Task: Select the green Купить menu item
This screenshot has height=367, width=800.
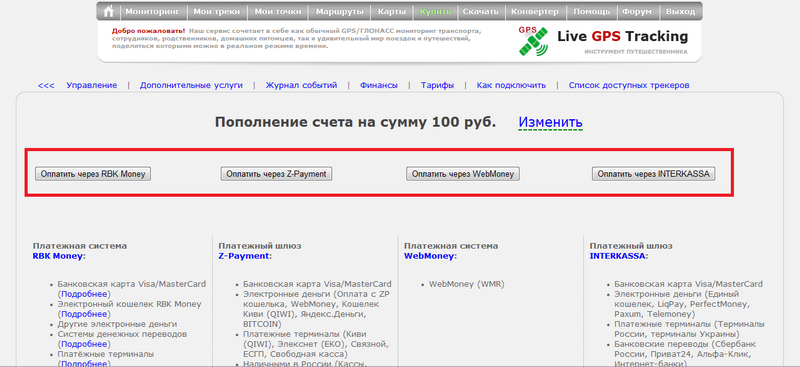Action: [x=435, y=11]
